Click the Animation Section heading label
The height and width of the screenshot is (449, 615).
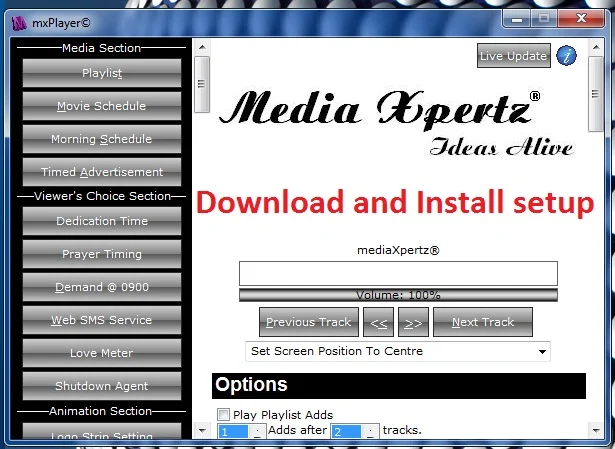[x=100, y=411]
